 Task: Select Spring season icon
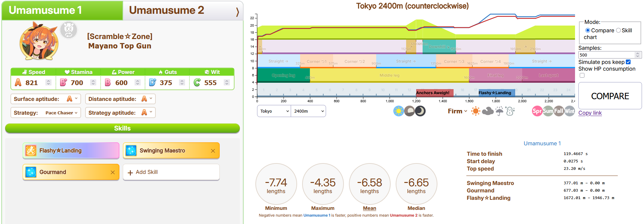click(x=537, y=111)
